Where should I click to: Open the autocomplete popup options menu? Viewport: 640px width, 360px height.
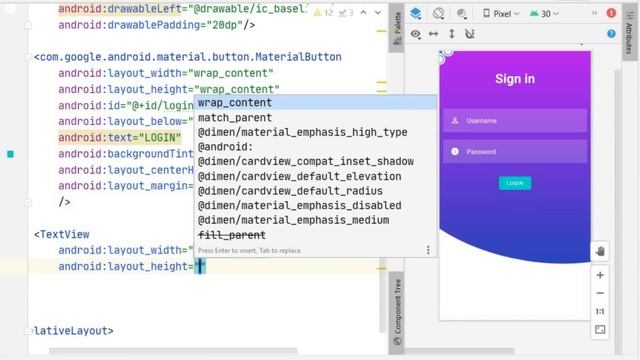pyautogui.click(x=428, y=250)
